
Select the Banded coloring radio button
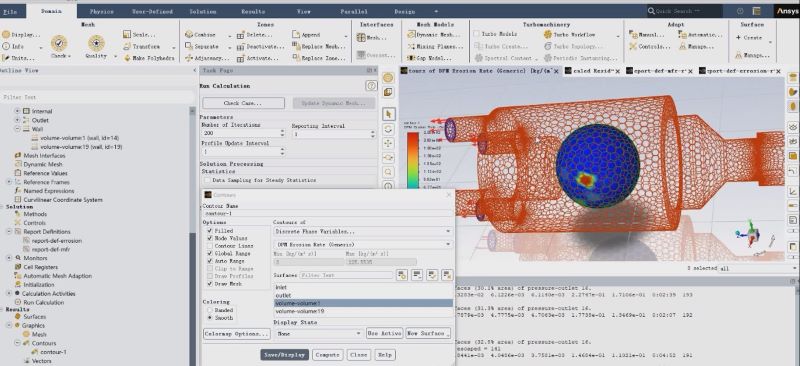coord(209,310)
